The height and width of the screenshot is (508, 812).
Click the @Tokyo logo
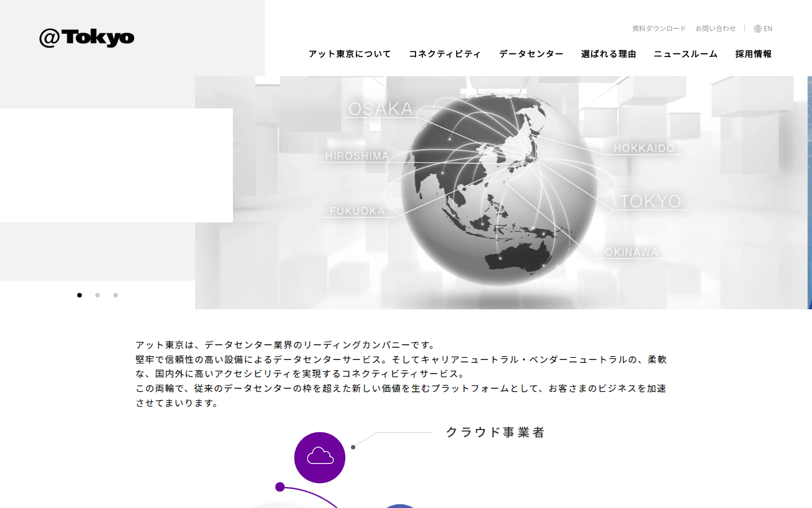point(87,38)
